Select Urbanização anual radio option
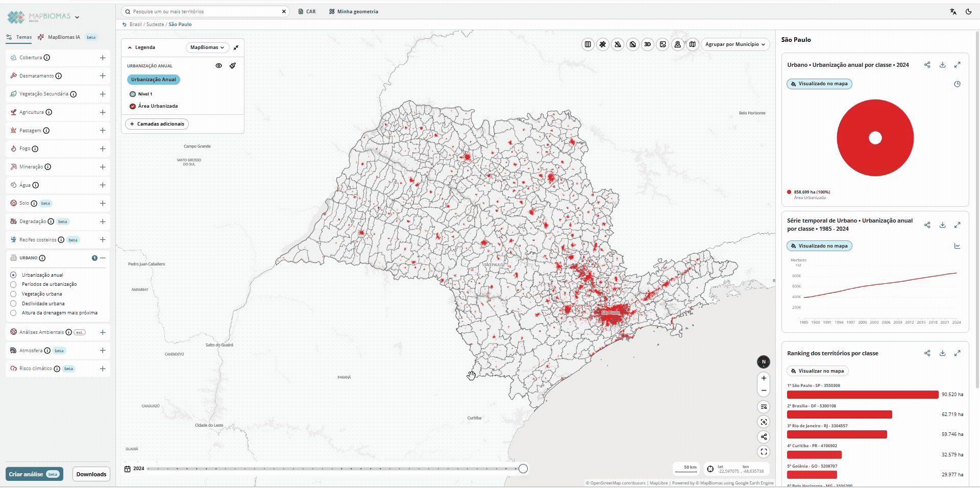This screenshot has height=488, width=980. 13,275
